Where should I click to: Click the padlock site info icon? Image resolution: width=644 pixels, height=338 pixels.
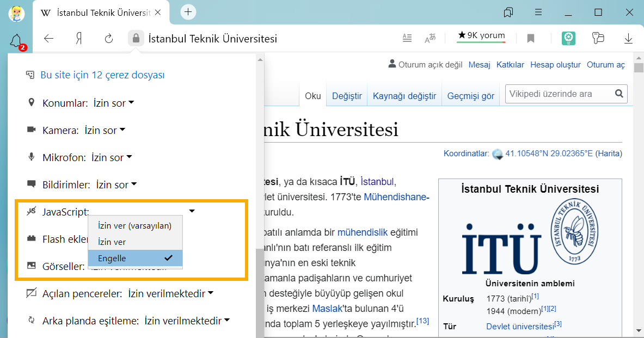[x=136, y=39]
